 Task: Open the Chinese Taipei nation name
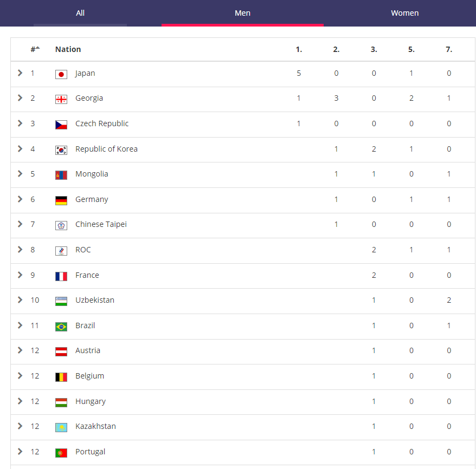(x=101, y=224)
